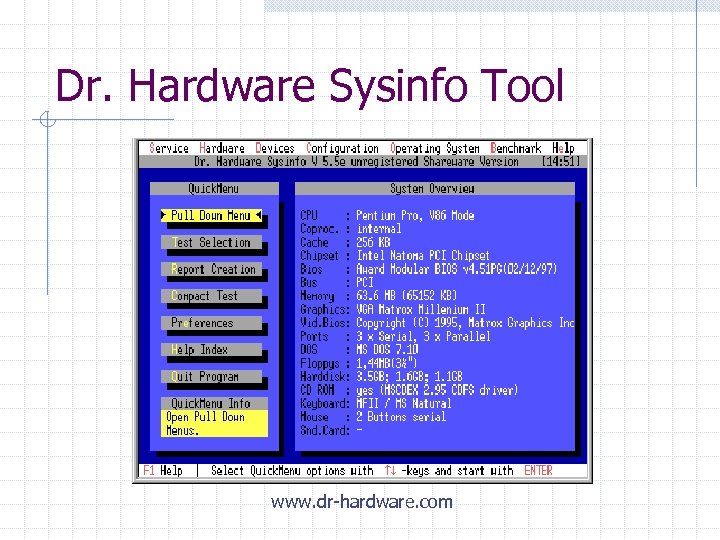
Task: Click the Coproc. value internal
Action: point(379,229)
